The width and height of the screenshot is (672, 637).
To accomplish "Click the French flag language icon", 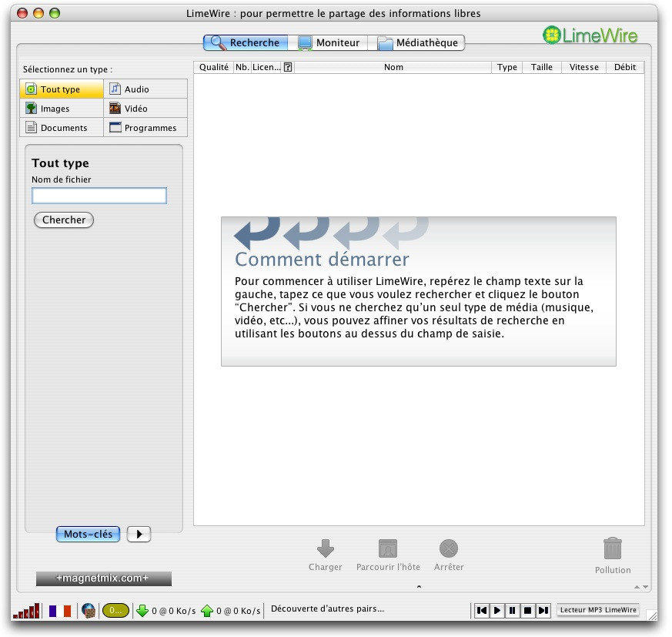I will pyautogui.click(x=60, y=611).
